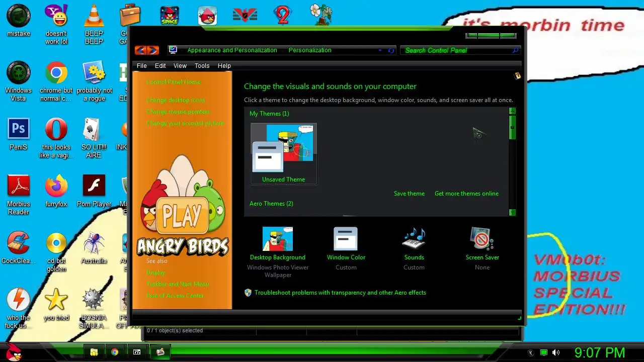Screen dimensions: 644x362
Task: Show hidden tray icons chevron
Action: point(530,353)
